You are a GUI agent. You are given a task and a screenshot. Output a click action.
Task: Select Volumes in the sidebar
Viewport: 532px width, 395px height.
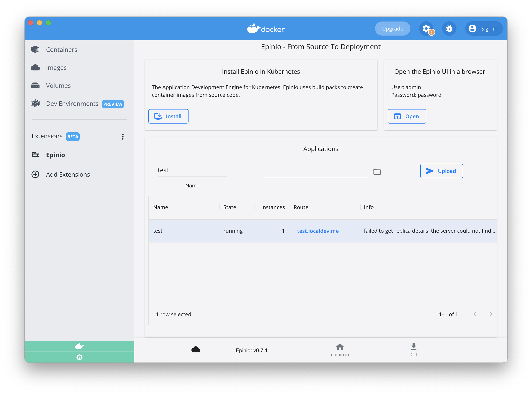coord(58,86)
